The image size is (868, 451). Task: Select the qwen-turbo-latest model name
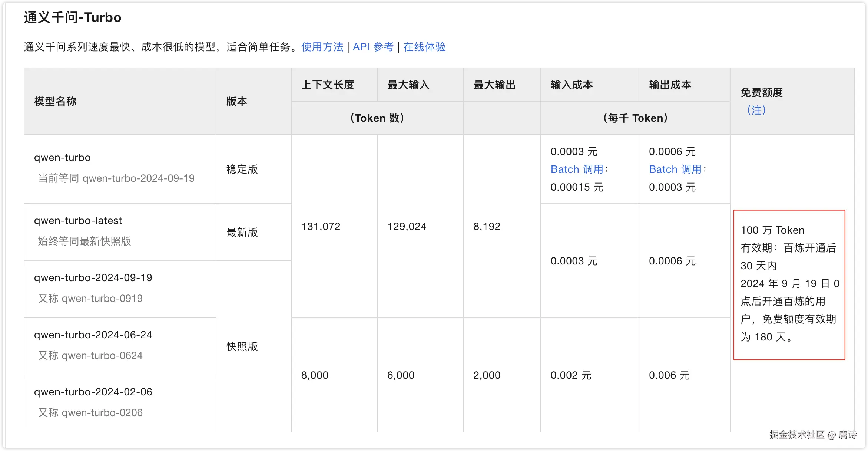[x=78, y=221]
